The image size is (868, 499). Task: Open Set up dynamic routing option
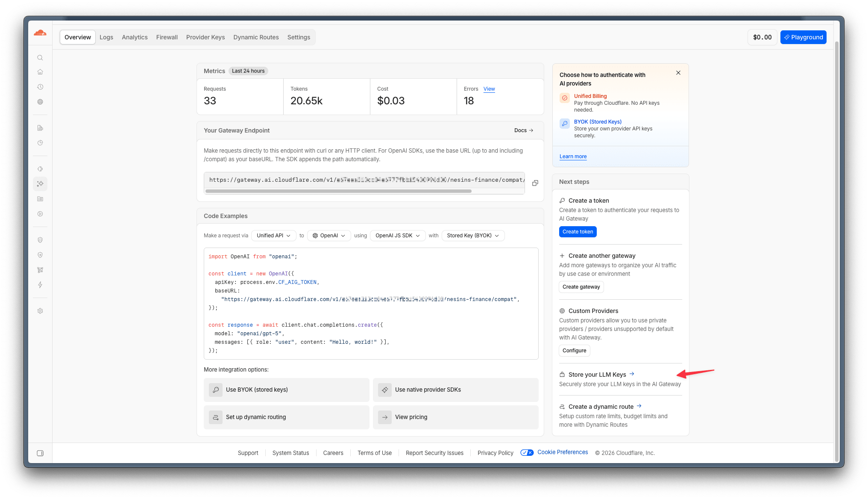[x=287, y=417]
